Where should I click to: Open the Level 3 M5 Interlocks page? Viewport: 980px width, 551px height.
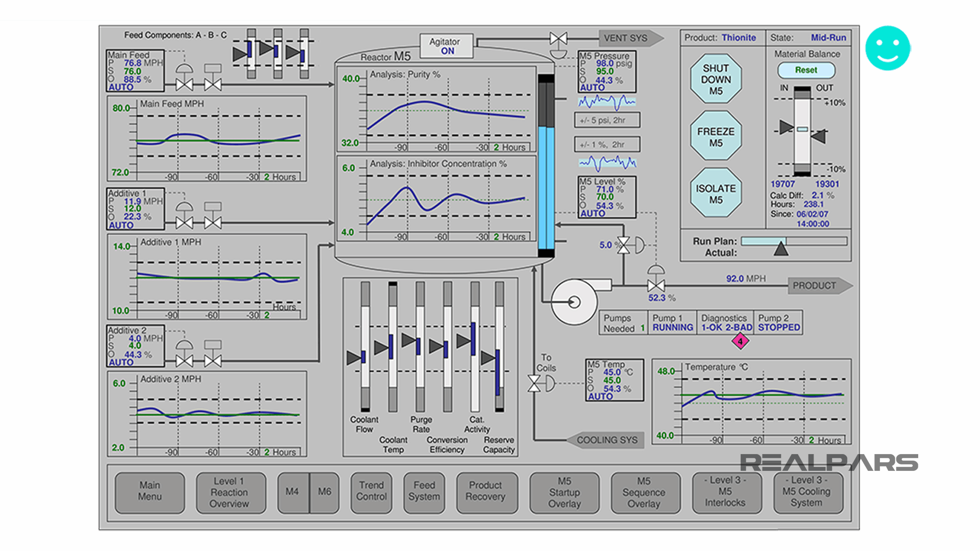pyautogui.click(x=726, y=492)
